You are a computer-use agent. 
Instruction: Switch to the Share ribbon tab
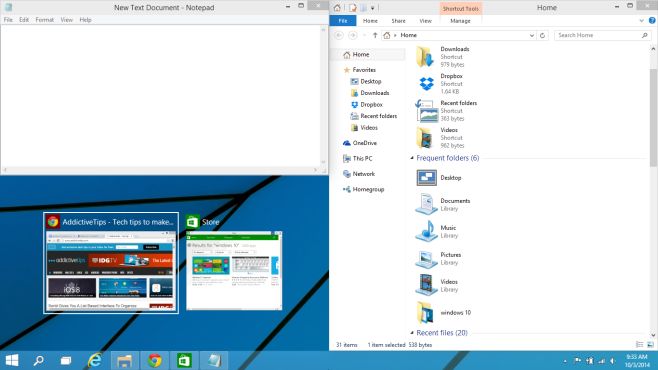point(398,21)
